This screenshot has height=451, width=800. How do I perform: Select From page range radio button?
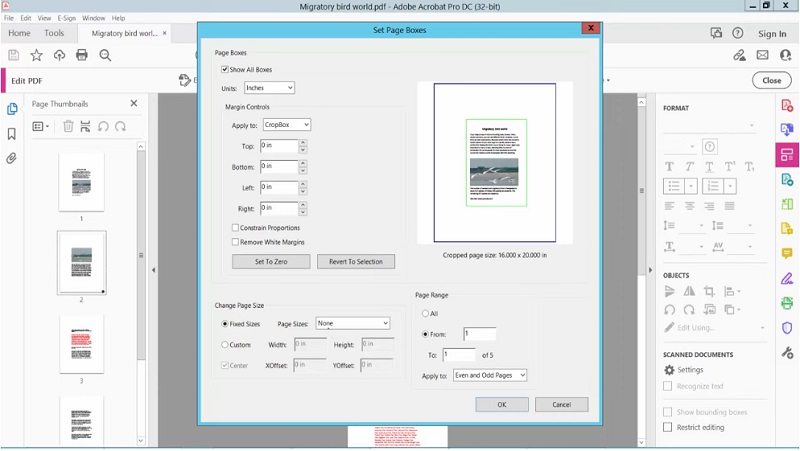[425, 334]
